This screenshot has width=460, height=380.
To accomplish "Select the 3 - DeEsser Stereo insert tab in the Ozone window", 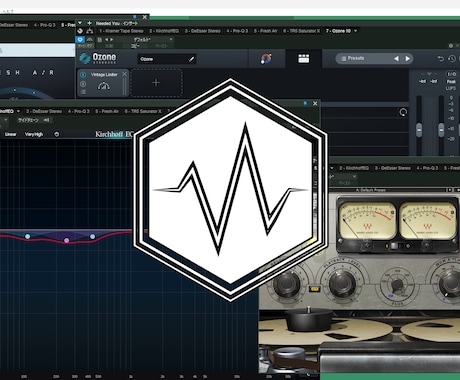I will click(x=203, y=31).
